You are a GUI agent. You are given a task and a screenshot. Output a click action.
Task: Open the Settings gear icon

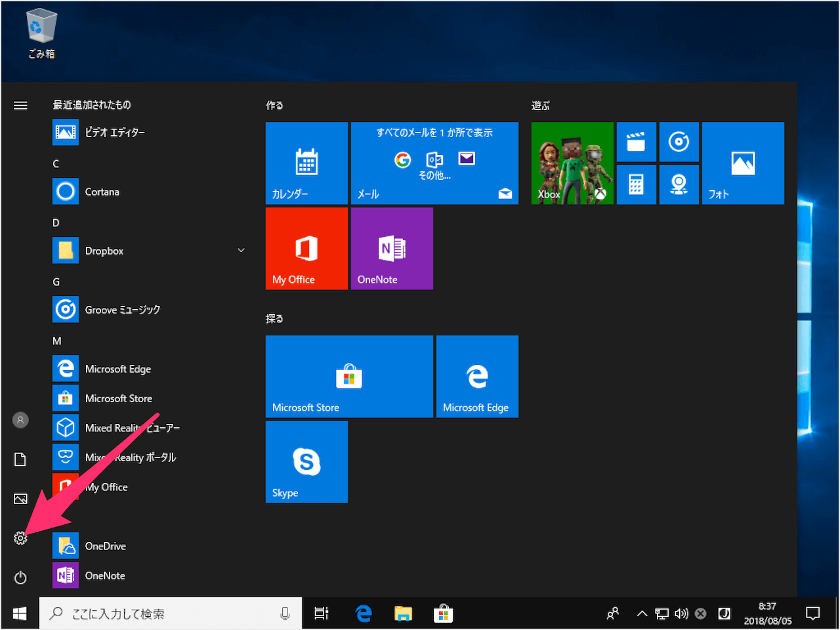[x=20, y=538]
